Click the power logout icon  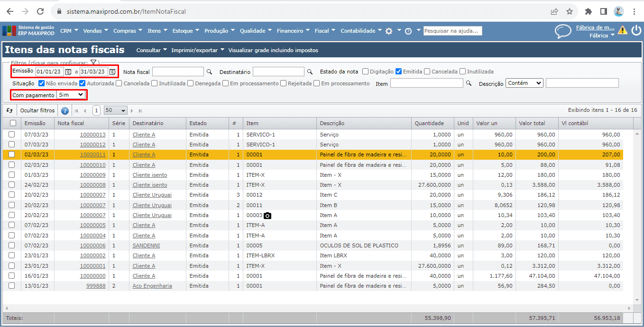[x=636, y=30]
